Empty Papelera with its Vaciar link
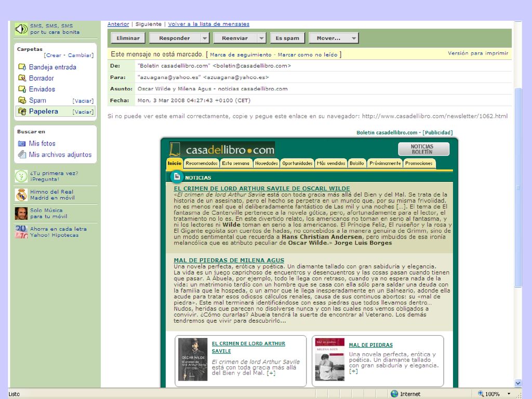Screen dimensions: 532x399 [83, 112]
